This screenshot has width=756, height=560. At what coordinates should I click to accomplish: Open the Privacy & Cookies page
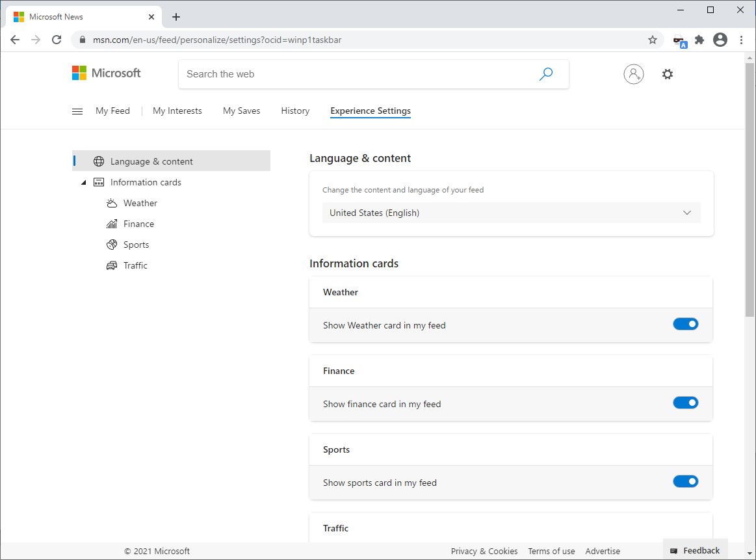(484, 551)
